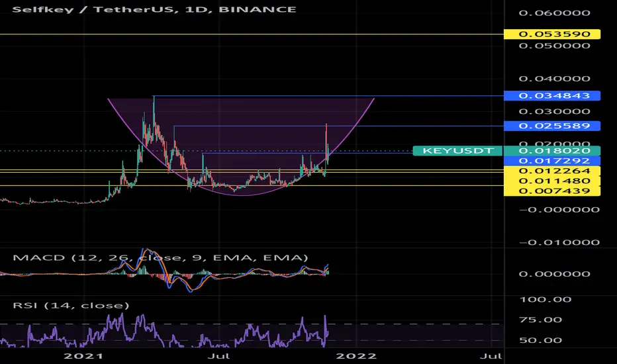Screen dimensions: 617x364
Task: Select the 0.011480 yellow price label
Action: click(552, 181)
